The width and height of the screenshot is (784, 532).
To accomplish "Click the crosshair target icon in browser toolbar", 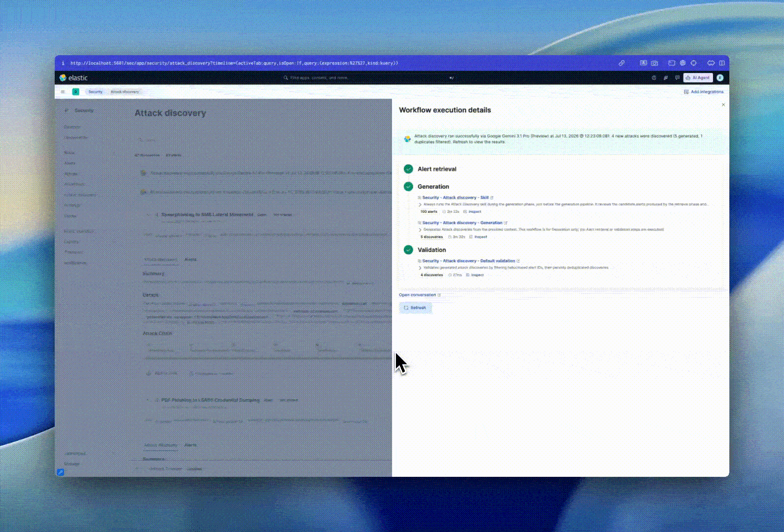I will pyautogui.click(x=693, y=63).
